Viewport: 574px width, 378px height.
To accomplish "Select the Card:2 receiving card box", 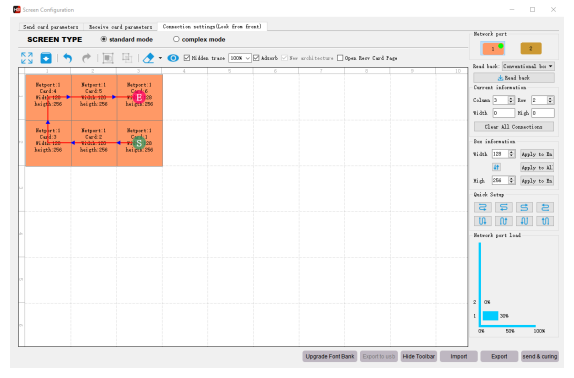I will [94, 143].
